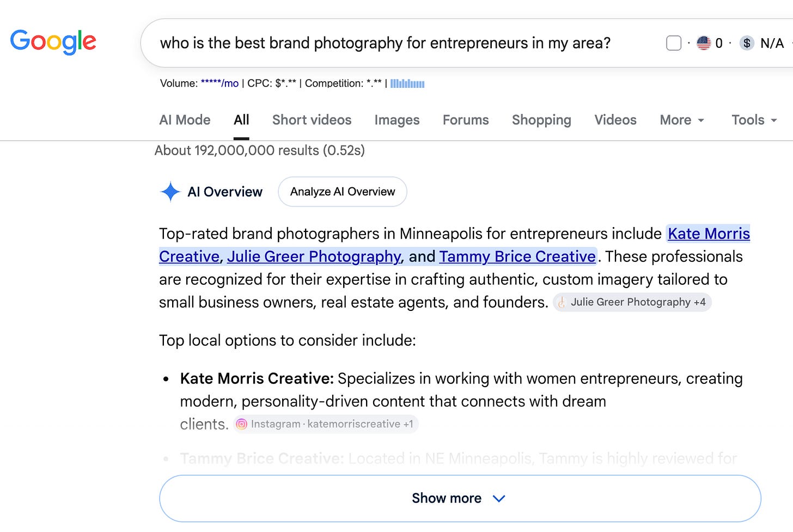Viewport: 793px width, 532px height.
Task: Toggle the checkbox in the search bar
Action: click(674, 43)
